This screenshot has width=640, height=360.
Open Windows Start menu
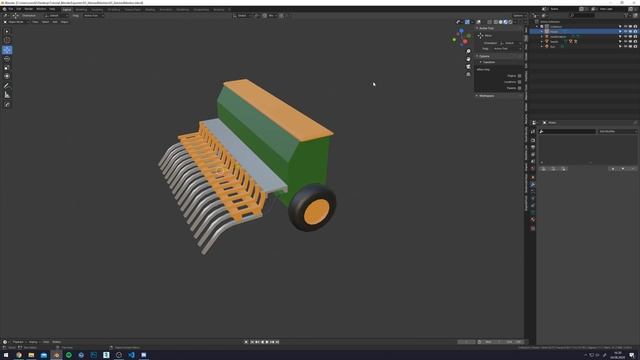click(x=6, y=355)
